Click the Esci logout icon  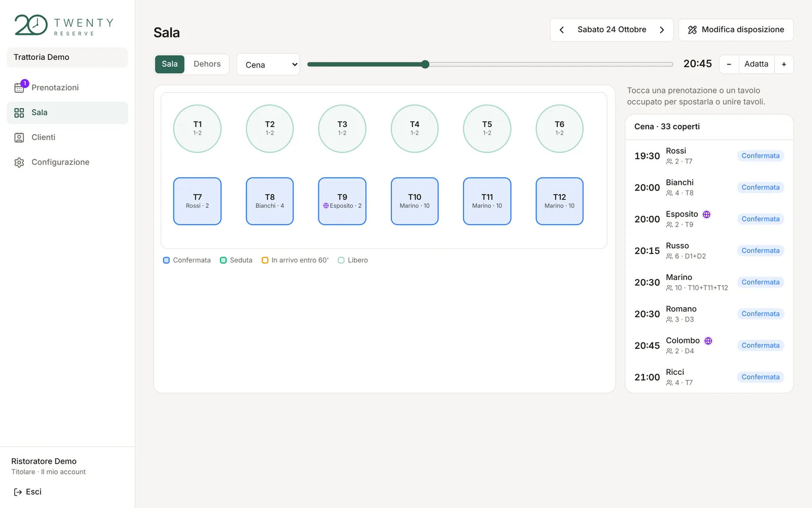click(18, 492)
